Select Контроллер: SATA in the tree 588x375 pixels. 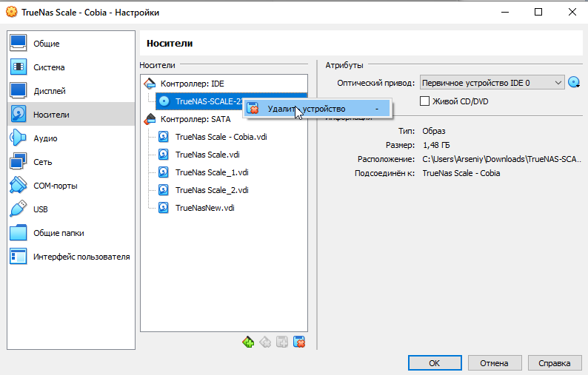point(196,119)
